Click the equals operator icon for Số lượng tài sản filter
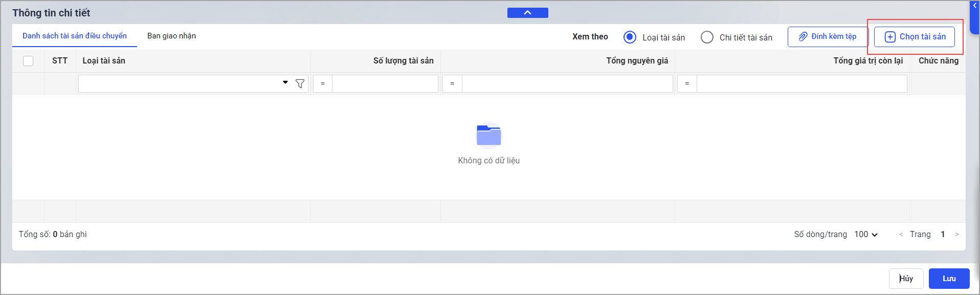980x295 pixels. coord(323,83)
